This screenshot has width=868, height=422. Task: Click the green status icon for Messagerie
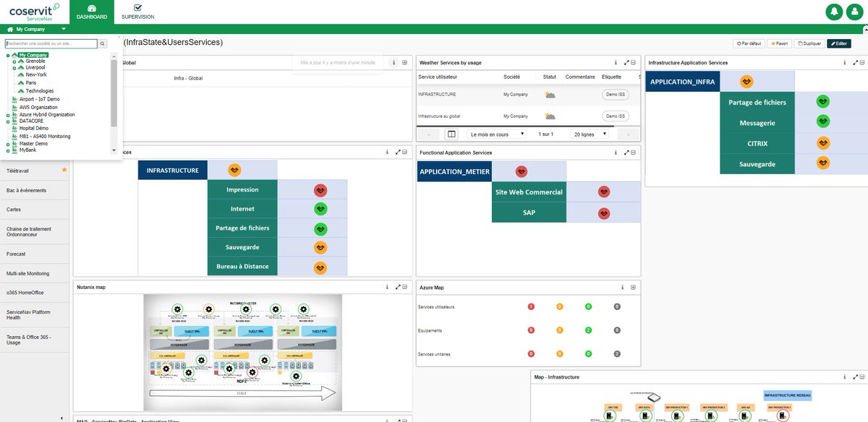click(822, 122)
